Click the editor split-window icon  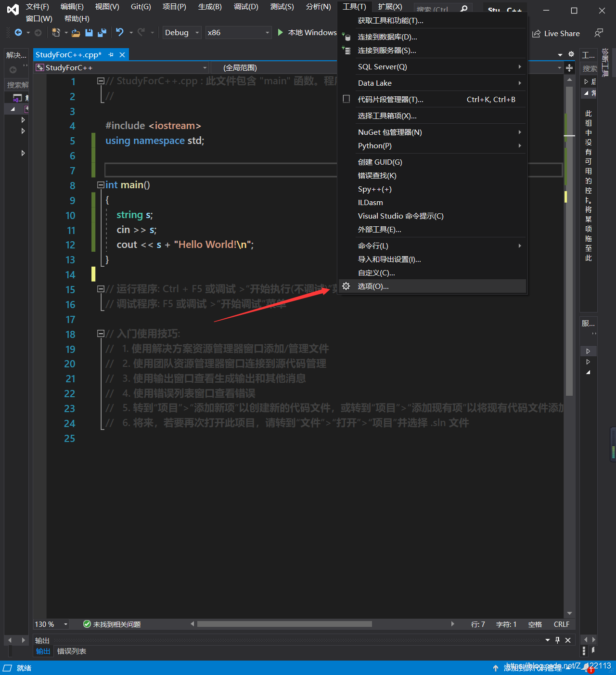click(569, 68)
